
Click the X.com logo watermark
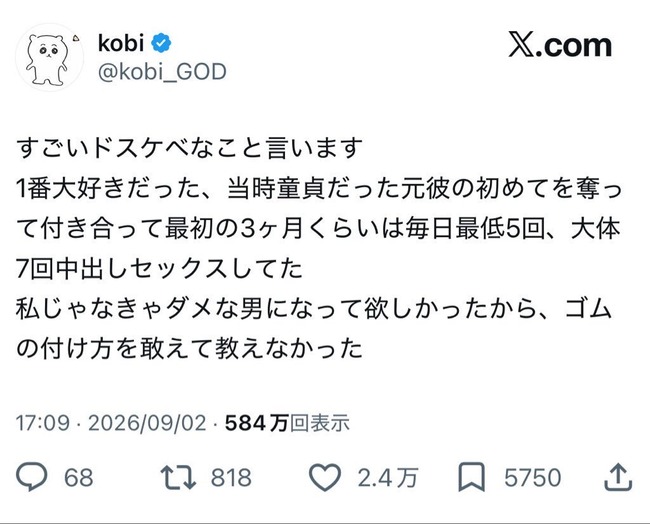click(560, 46)
